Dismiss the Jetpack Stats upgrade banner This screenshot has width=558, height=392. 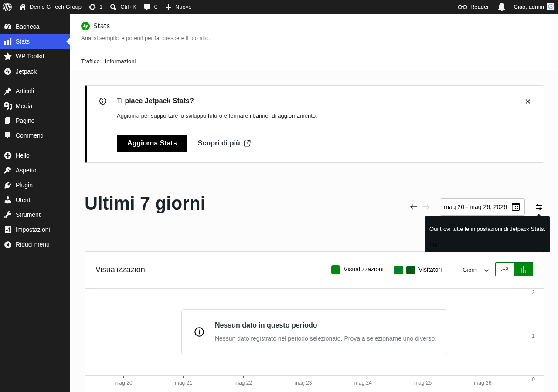[x=528, y=101]
